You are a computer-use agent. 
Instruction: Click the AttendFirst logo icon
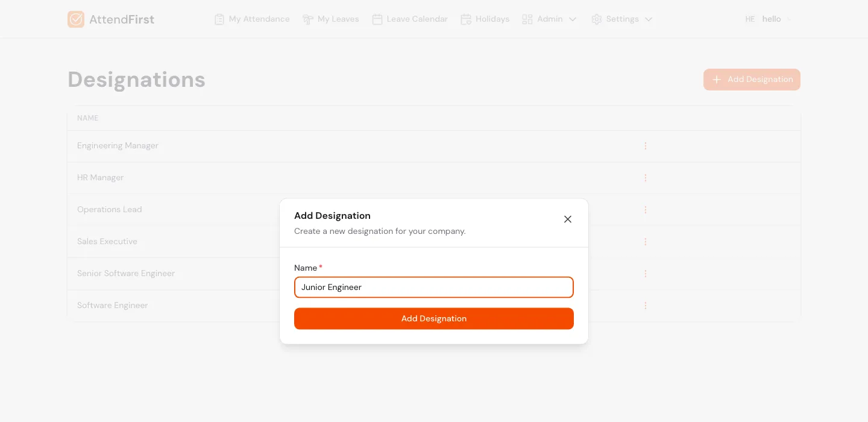point(76,19)
